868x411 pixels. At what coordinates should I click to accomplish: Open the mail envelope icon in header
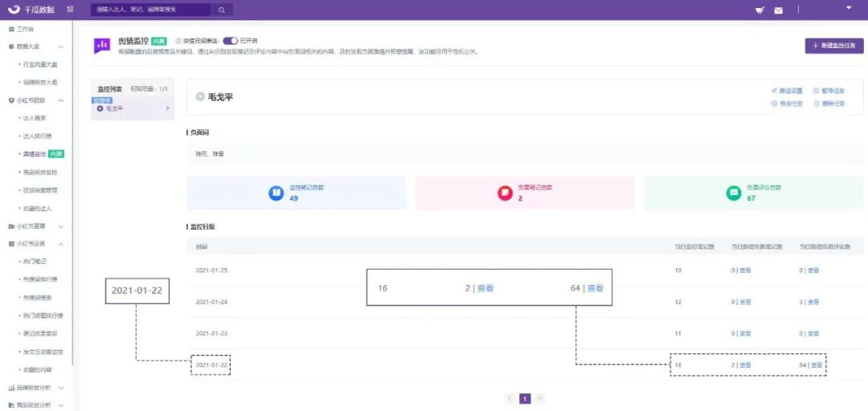pyautogui.click(x=778, y=10)
